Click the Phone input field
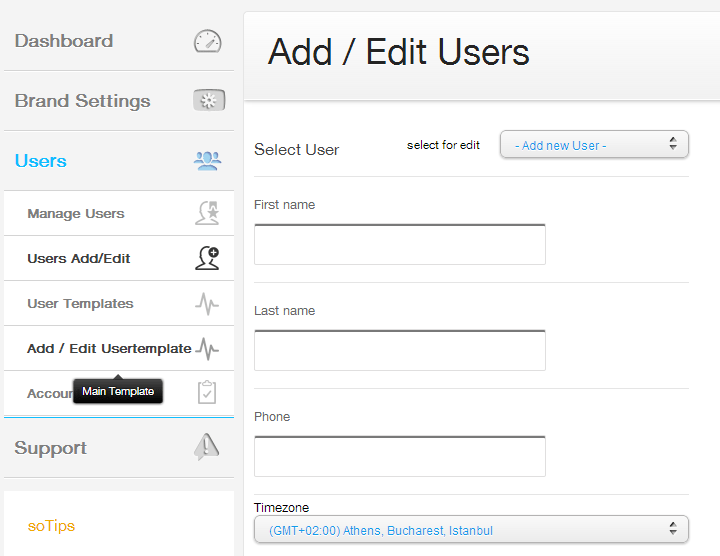 tap(399, 456)
